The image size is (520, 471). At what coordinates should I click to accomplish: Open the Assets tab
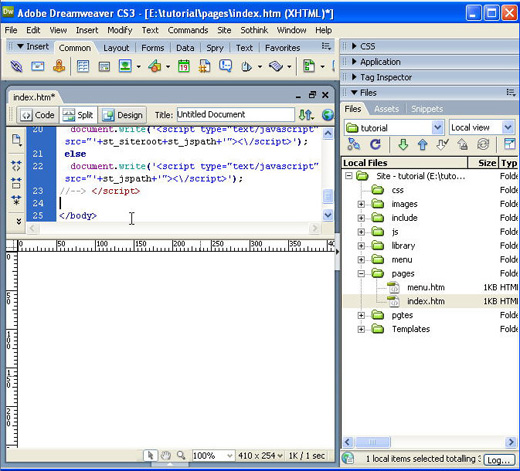coord(386,109)
